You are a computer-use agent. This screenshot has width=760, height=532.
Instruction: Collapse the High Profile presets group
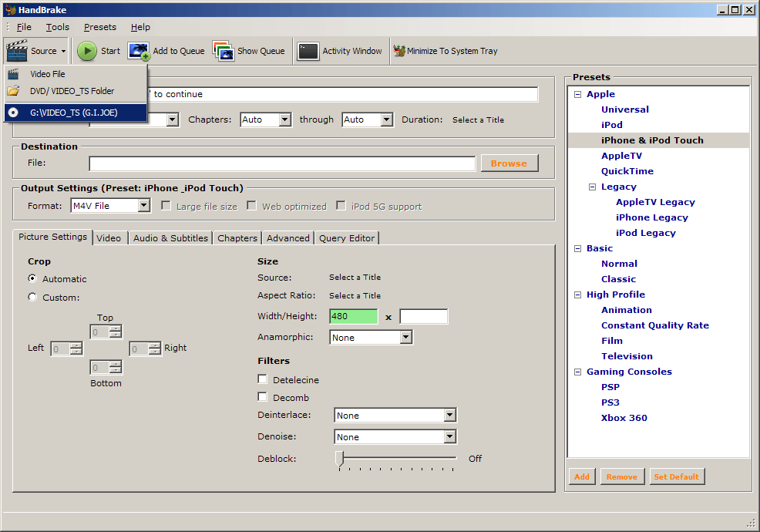(578, 295)
